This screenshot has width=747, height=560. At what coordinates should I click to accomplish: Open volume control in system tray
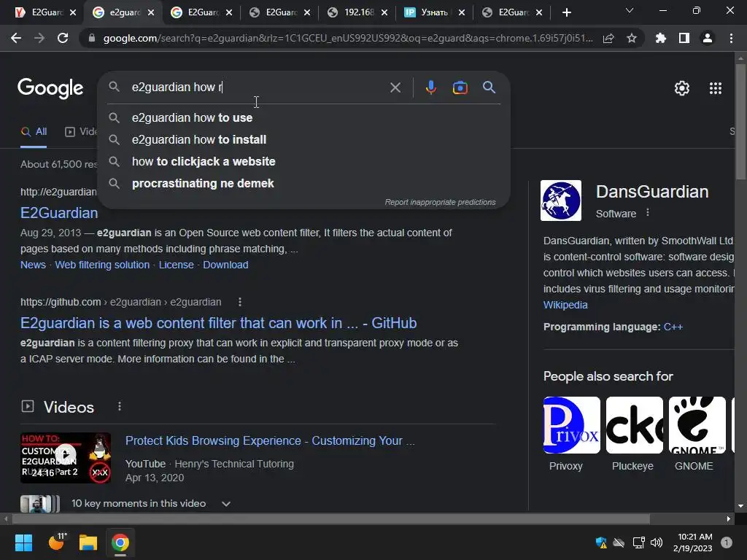[657, 542]
